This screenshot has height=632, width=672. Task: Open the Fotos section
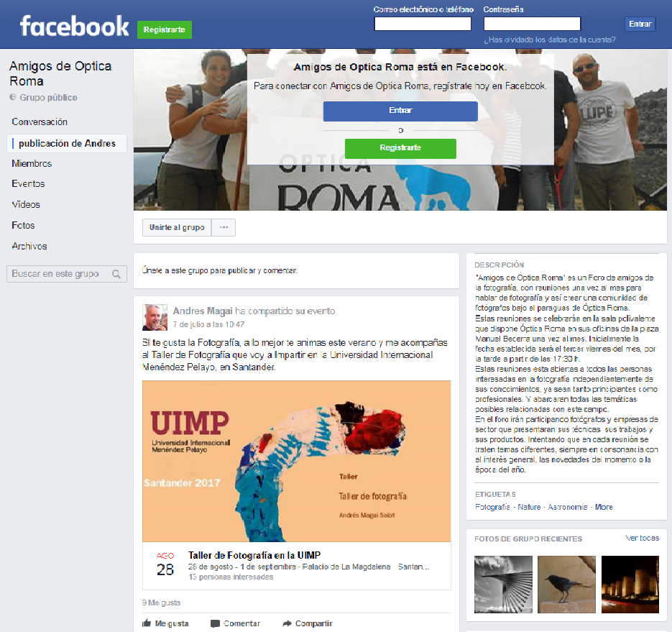pyautogui.click(x=23, y=225)
